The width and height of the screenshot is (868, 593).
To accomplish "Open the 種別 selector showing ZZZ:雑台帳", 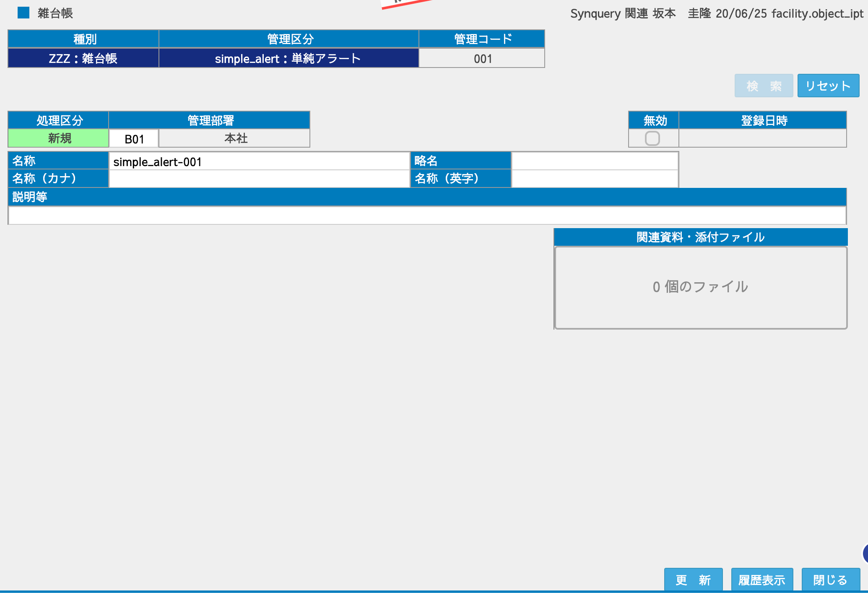I will coord(83,58).
